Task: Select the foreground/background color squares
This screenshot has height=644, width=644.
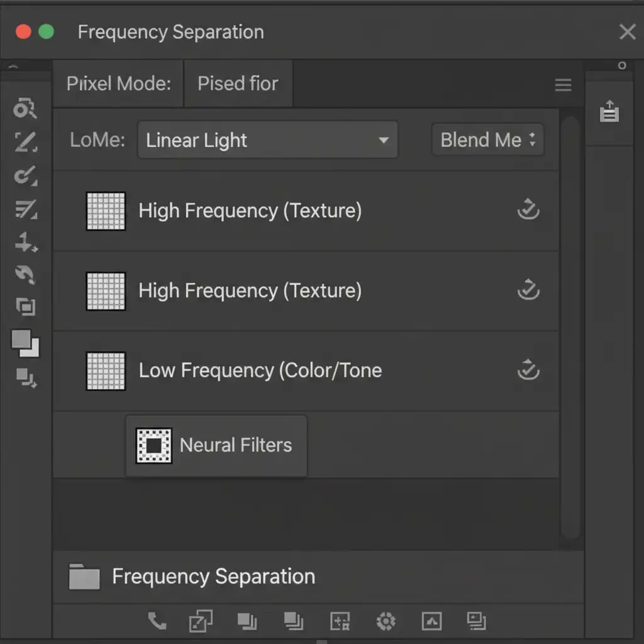Action: (x=25, y=343)
